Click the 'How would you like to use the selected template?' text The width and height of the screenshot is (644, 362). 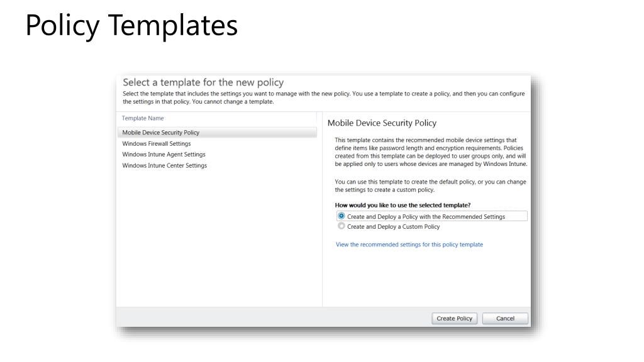click(402, 206)
